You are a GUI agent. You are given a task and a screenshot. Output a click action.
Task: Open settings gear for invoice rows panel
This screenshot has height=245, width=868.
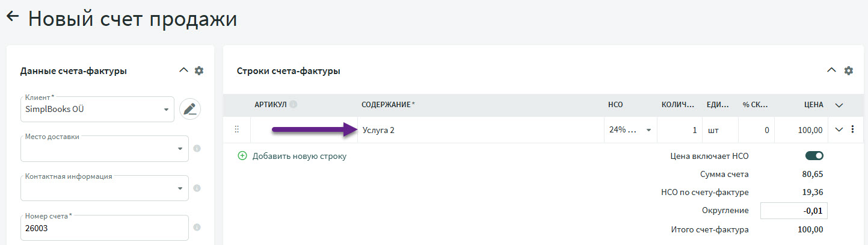849,71
